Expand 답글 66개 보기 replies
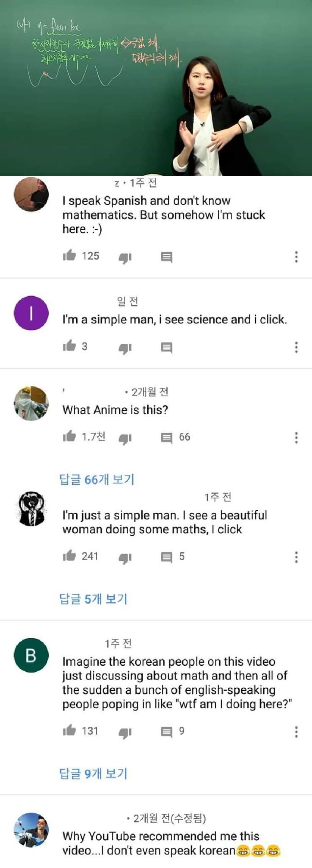 click(x=97, y=479)
